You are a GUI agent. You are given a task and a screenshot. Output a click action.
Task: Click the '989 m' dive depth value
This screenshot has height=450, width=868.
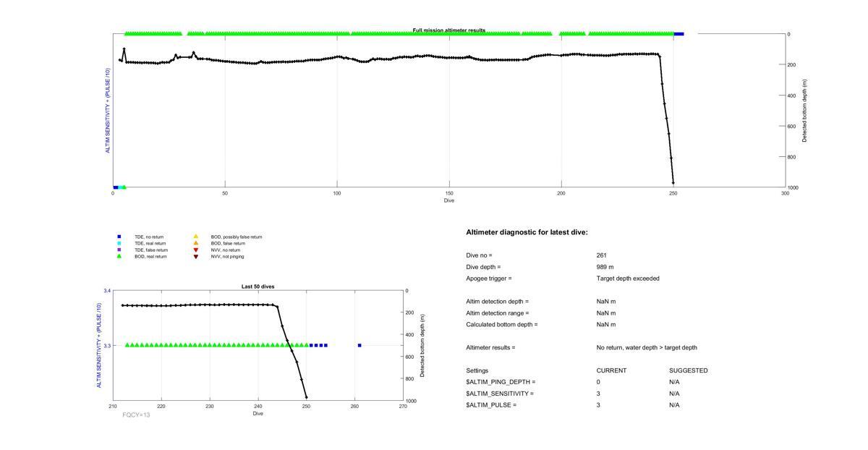pyautogui.click(x=605, y=267)
